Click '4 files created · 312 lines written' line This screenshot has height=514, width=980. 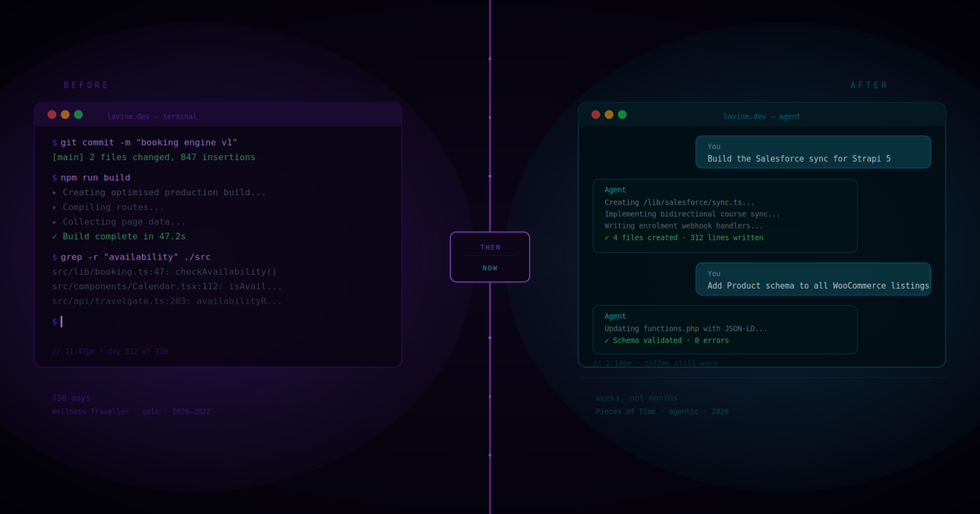[x=684, y=238]
